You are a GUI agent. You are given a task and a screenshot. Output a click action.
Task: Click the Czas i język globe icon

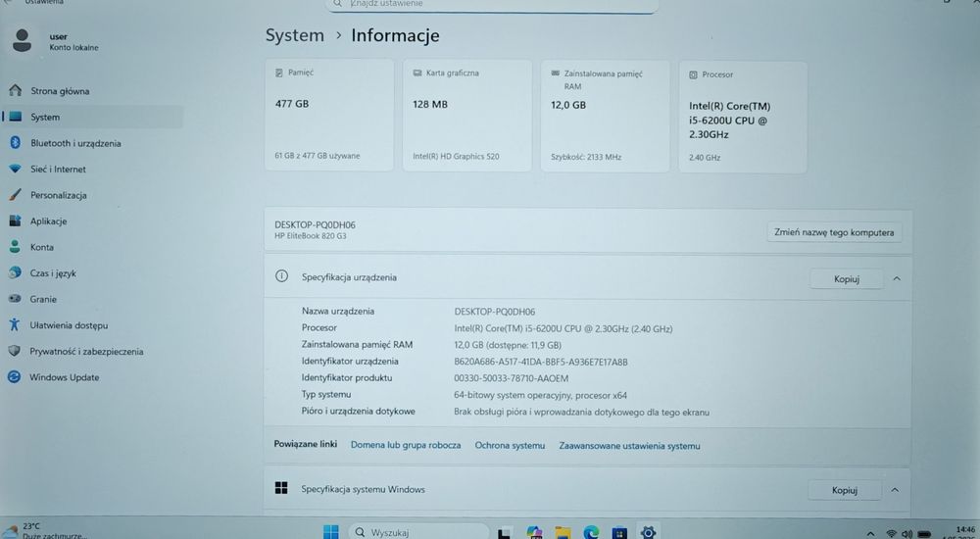click(15, 272)
